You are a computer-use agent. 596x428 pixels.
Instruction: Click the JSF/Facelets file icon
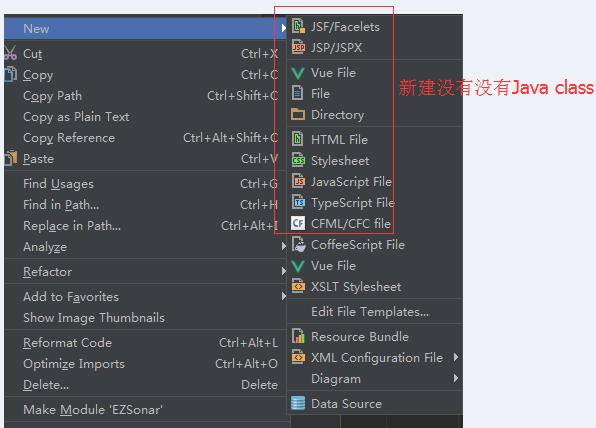pyautogui.click(x=298, y=27)
